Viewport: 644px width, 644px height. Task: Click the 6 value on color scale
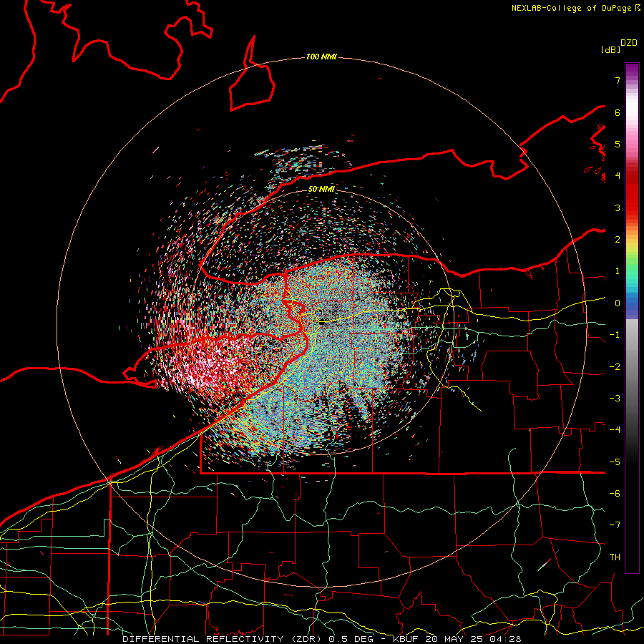[x=618, y=112]
